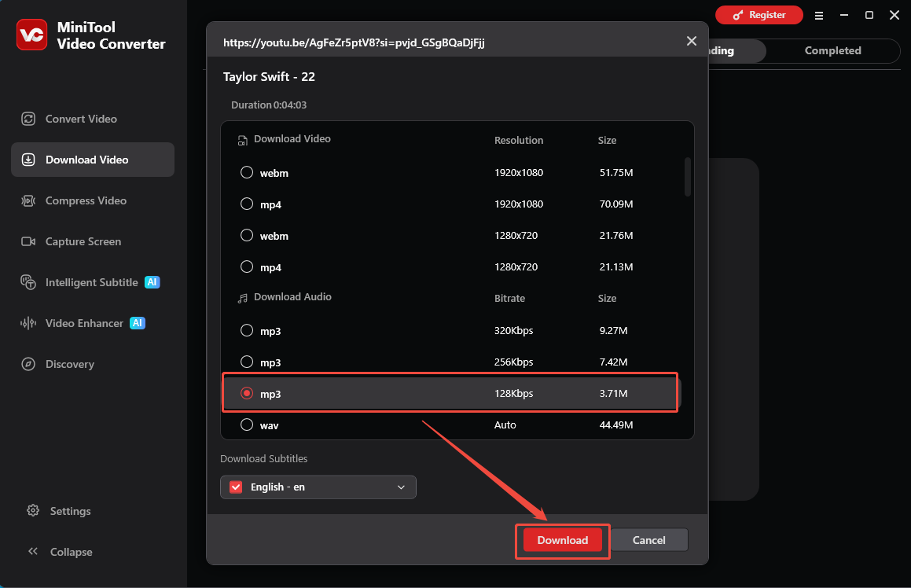The height and width of the screenshot is (588, 911).
Task: Click the 7.42M size value
Action: (614, 362)
